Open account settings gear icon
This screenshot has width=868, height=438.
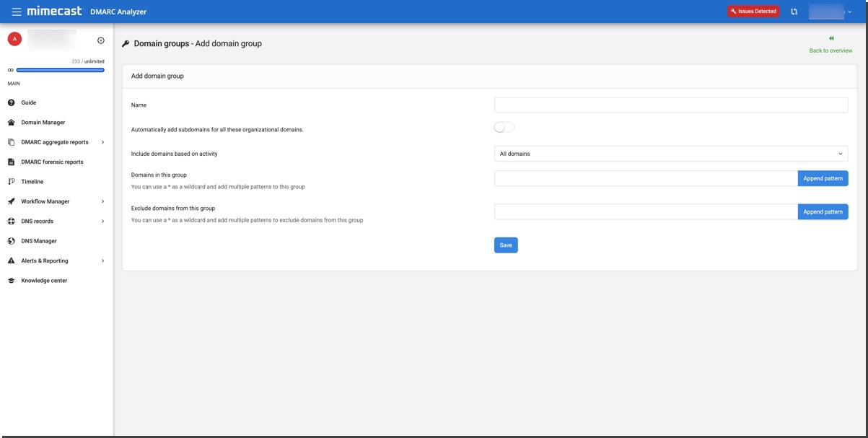point(101,40)
